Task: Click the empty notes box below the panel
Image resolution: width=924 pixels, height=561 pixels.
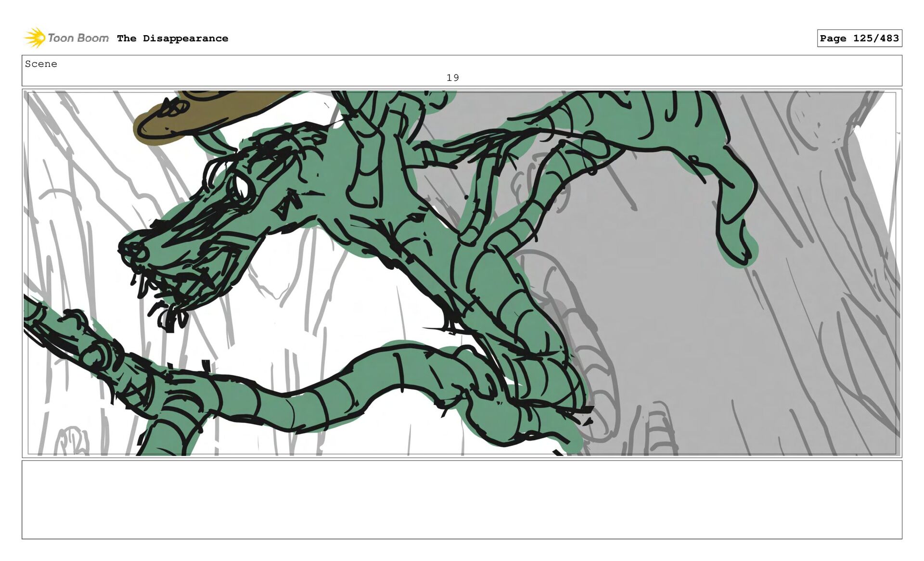Action: click(462, 500)
